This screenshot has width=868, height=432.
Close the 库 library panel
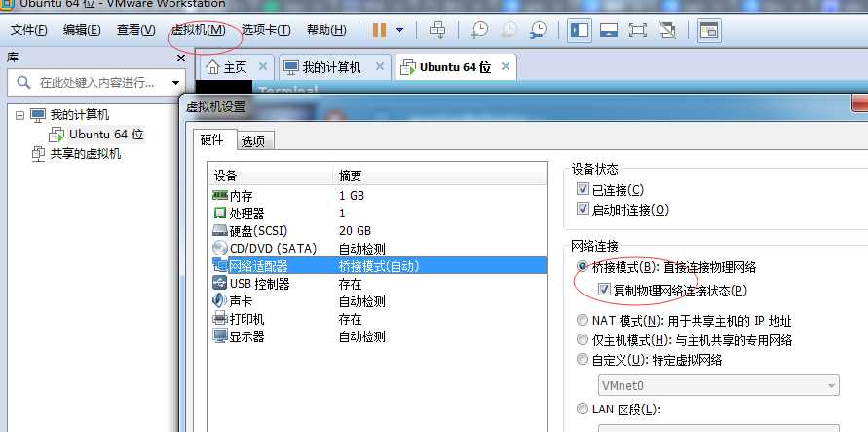(x=181, y=59)
